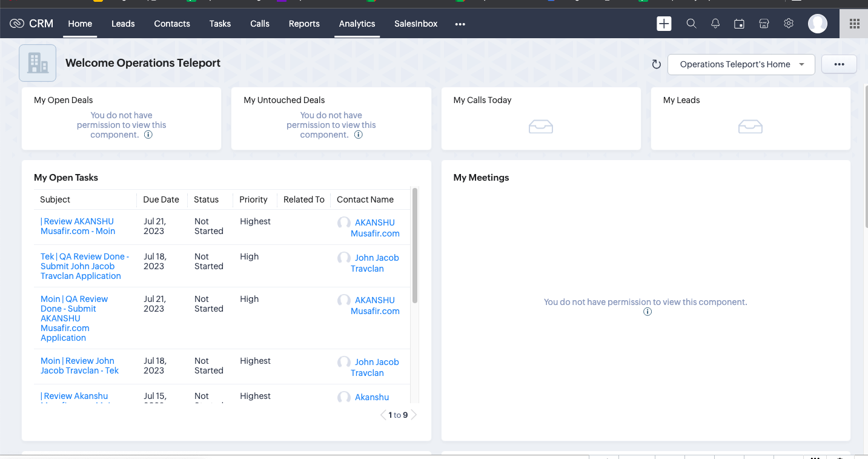Click the user profile avatar

tap(818, 24)
